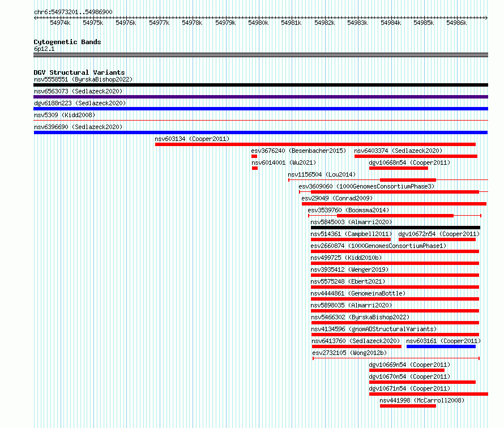Open dgv10669n54 (Cooper2011) label
This screenshot has height=428, width=504.
pos(409,365)
